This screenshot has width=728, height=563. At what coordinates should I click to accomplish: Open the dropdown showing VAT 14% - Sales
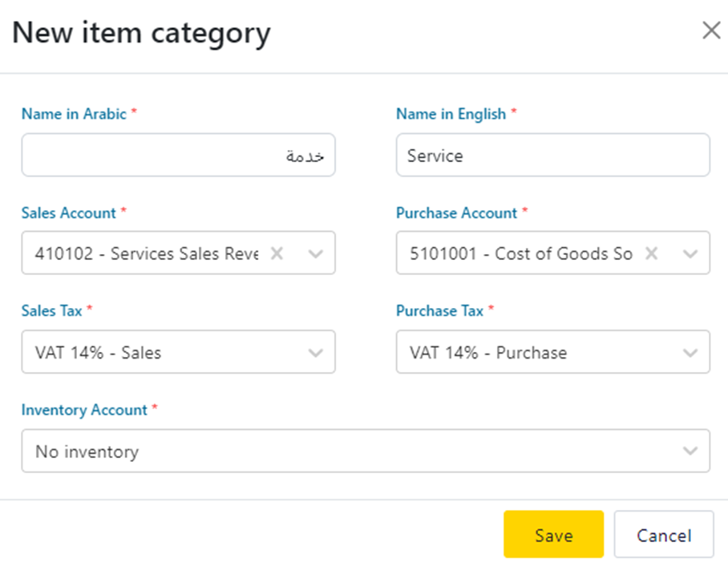click(x=160, y=352)
